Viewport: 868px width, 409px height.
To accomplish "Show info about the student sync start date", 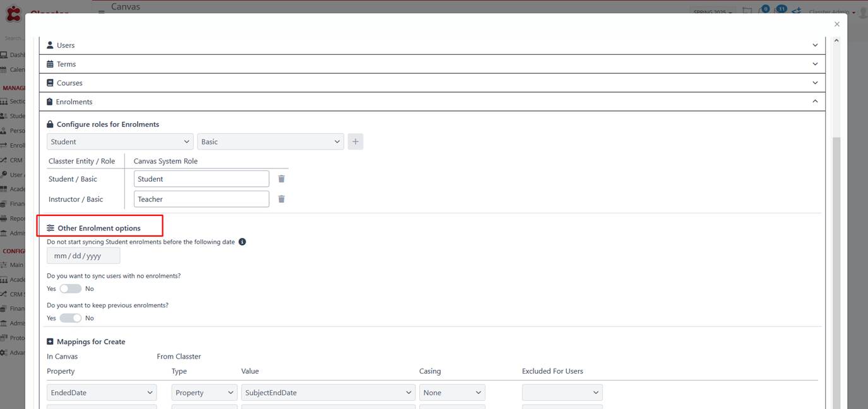I will 242,242.
